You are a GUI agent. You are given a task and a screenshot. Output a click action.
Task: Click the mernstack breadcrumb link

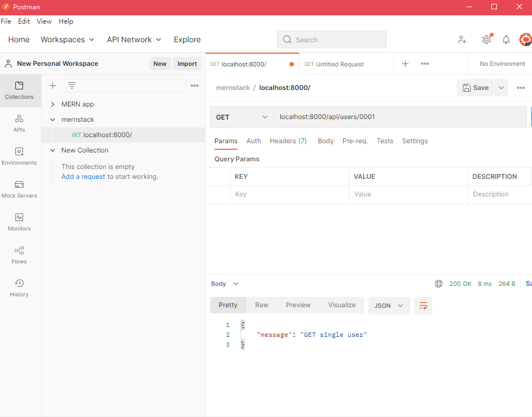click(233, 88)
